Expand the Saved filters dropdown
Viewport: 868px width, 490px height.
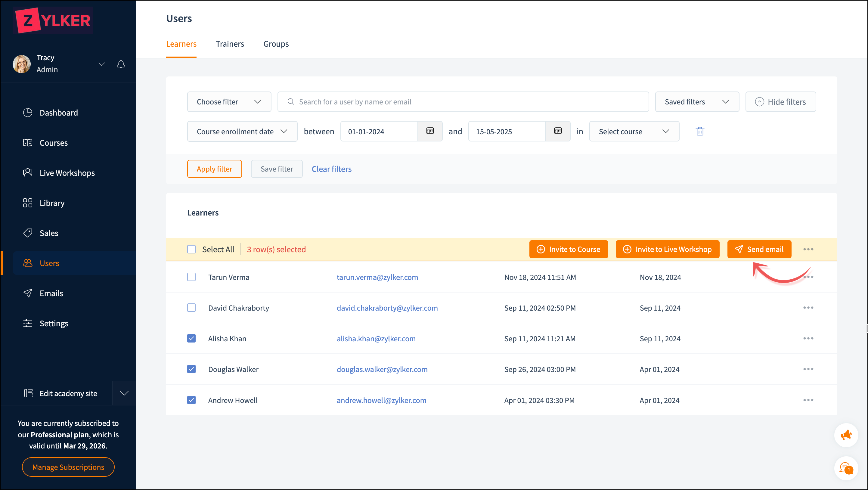(x=697, y=102)
